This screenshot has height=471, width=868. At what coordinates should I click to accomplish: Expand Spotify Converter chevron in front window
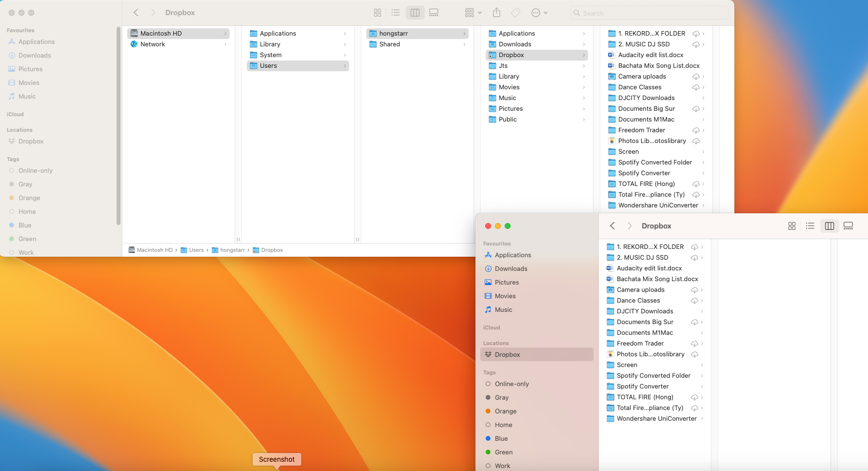coord(702,387)
